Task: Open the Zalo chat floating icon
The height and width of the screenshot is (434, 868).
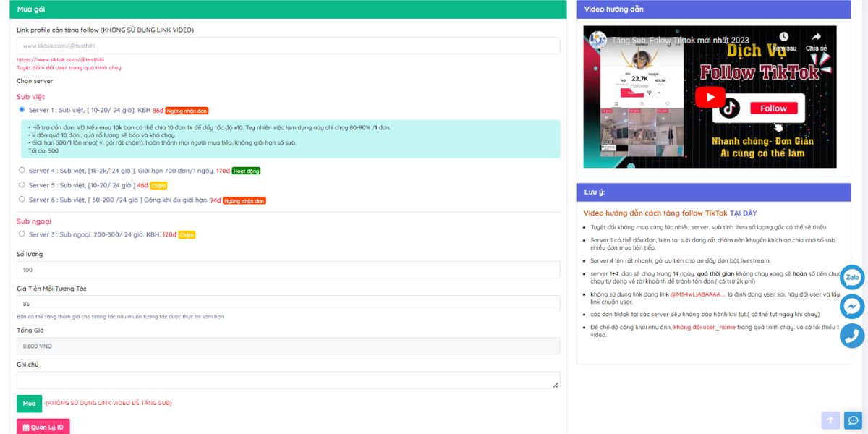Action: [852, 277]
